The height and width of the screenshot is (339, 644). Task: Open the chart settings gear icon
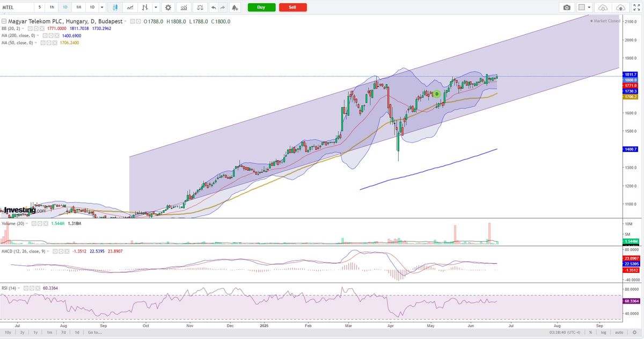pyautogui.click(x=169, y=8)
